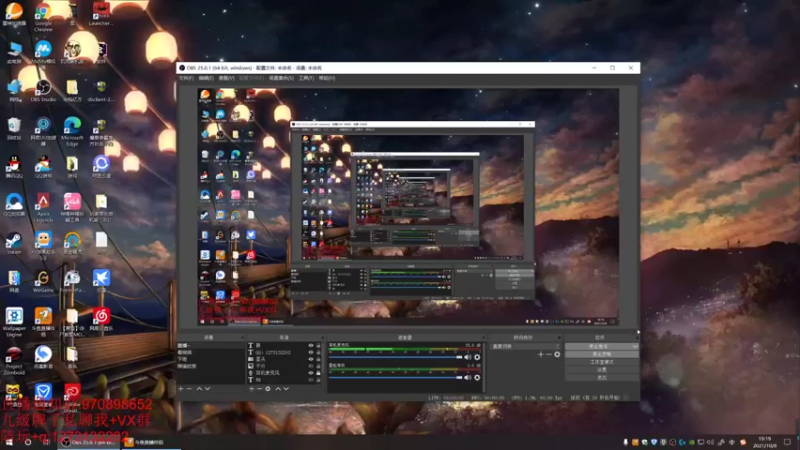
Task: Select Steam desktop shortcut
Action: coord(14,244)
